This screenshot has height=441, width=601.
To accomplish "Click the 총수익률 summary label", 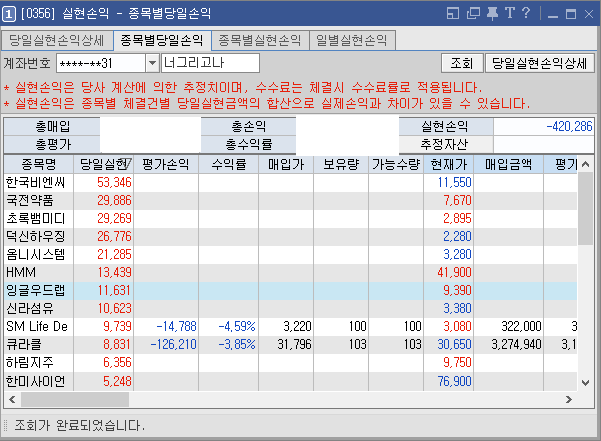I will coord(248,144).
